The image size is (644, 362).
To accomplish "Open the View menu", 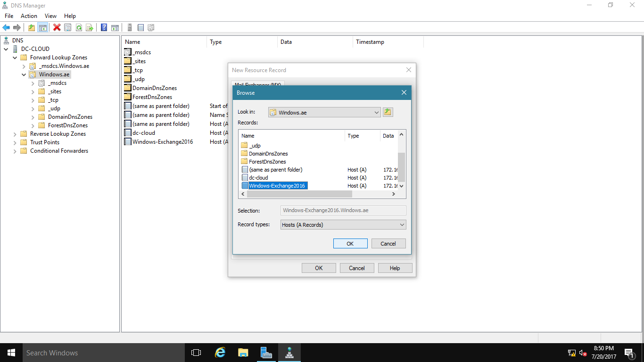I will click(50, 16).
